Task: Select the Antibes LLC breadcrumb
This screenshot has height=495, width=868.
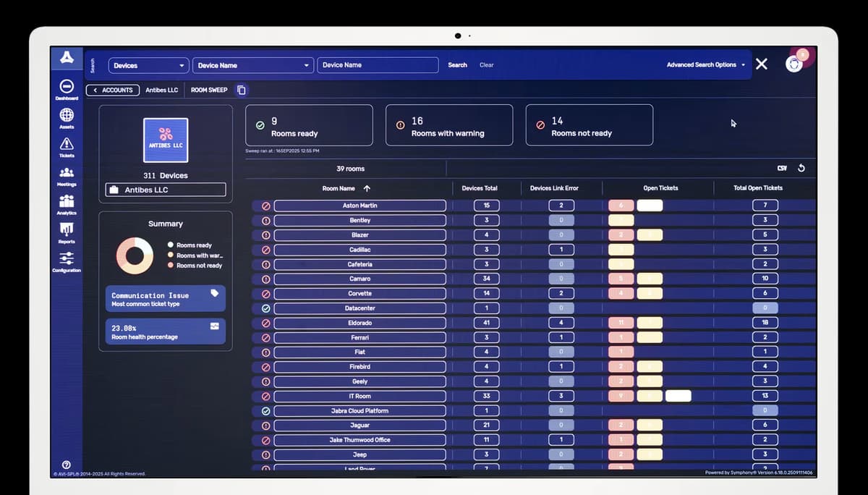Action: [x=161, y=90]
